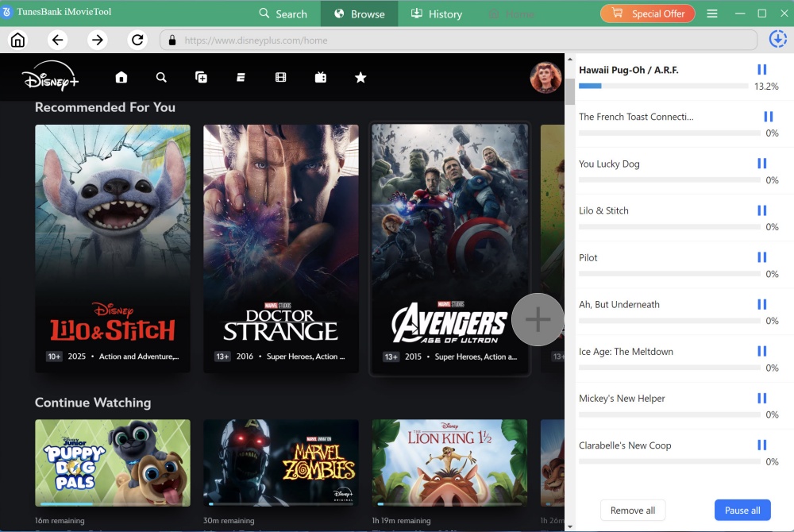Pause the Lilo & Stitch download
This screenshot has height=532, width=794.
(x=762, y=210)
